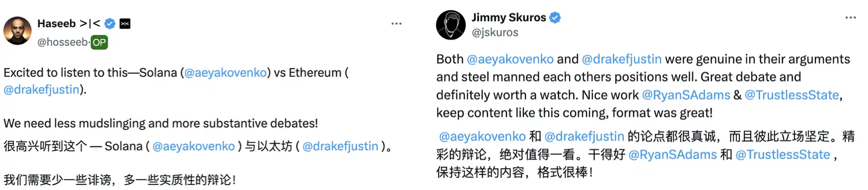868x190 pixels.
Task: Click the green OP label badge
Action: [99, 42]
